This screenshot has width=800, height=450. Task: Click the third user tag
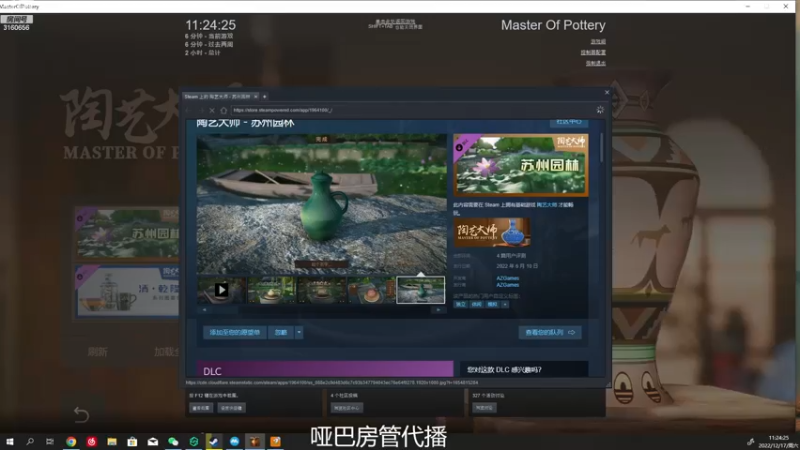(492, 305)
